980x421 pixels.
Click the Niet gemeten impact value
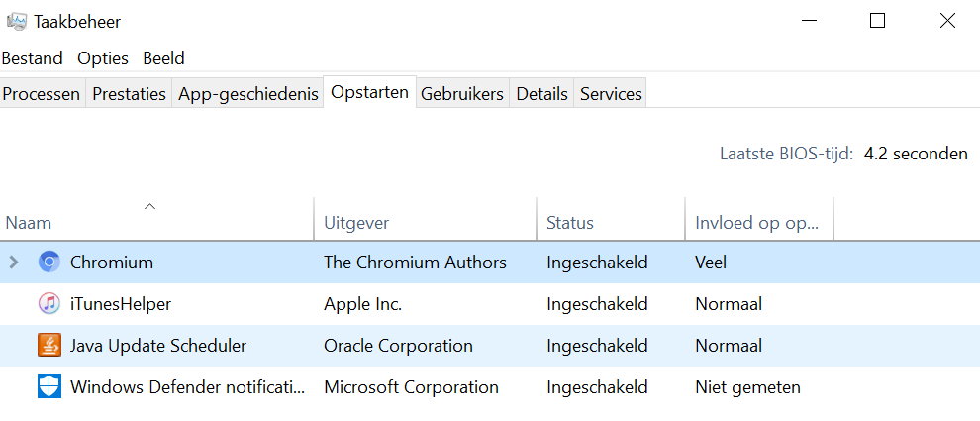(x=747, y=387)
